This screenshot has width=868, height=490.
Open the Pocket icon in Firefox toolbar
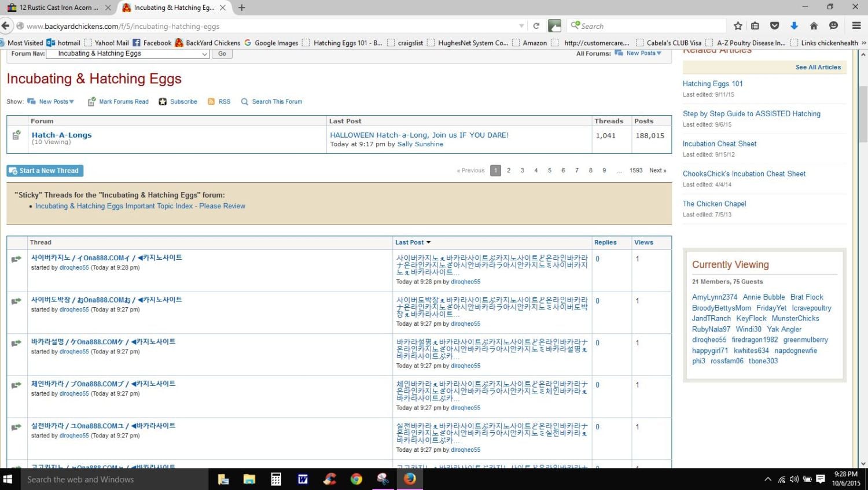[x=774, y=26]
